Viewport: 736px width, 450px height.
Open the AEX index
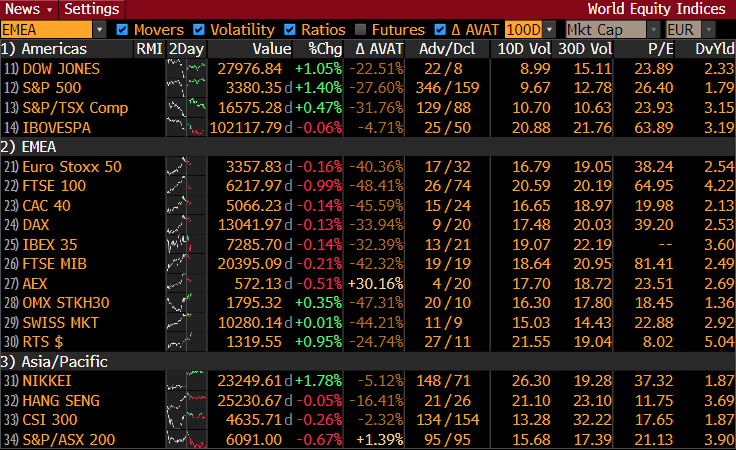[35, 283]
